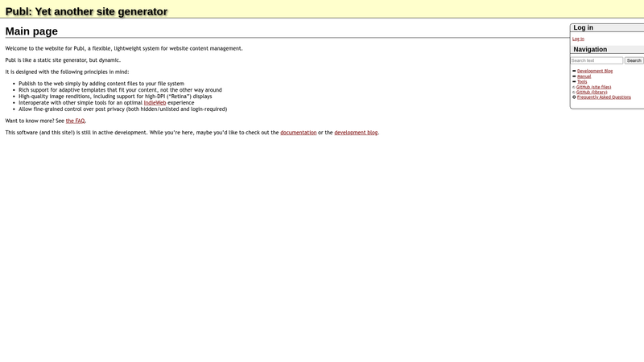Open Frequently Asked Questions link

604,97
